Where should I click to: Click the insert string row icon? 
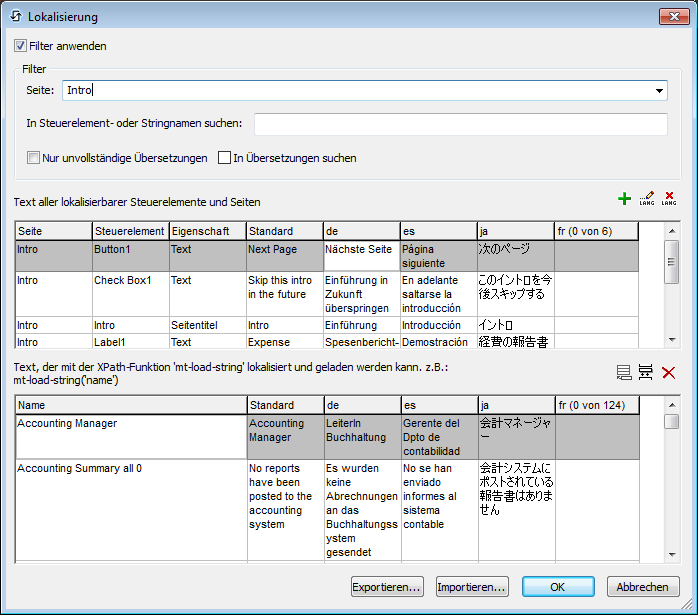click(x=646, y=373)
